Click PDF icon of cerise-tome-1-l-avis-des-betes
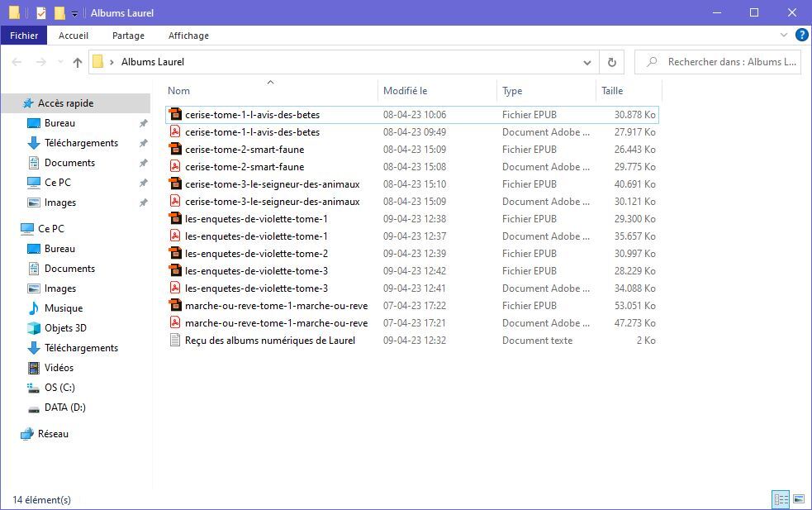812x510 pixels. [176, 131]
